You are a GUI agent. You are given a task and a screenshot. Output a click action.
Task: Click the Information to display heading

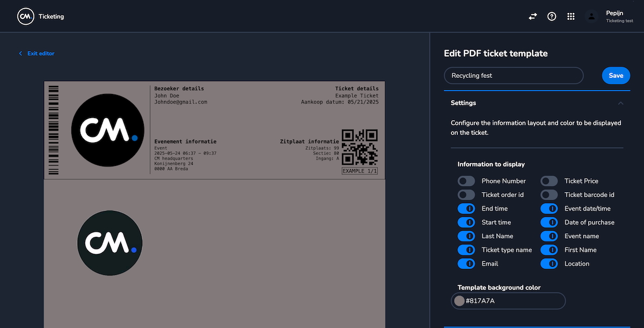[491, 164]
